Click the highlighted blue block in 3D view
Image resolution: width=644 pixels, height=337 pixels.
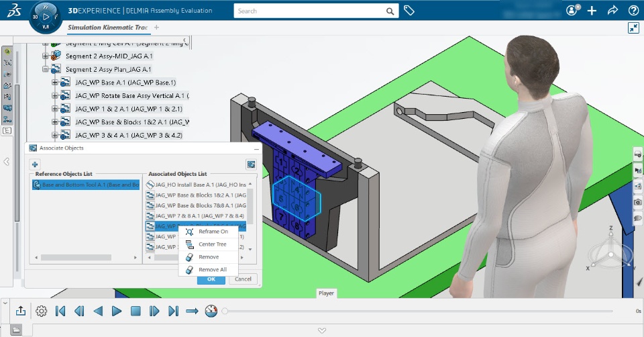(x=297, y=199)
